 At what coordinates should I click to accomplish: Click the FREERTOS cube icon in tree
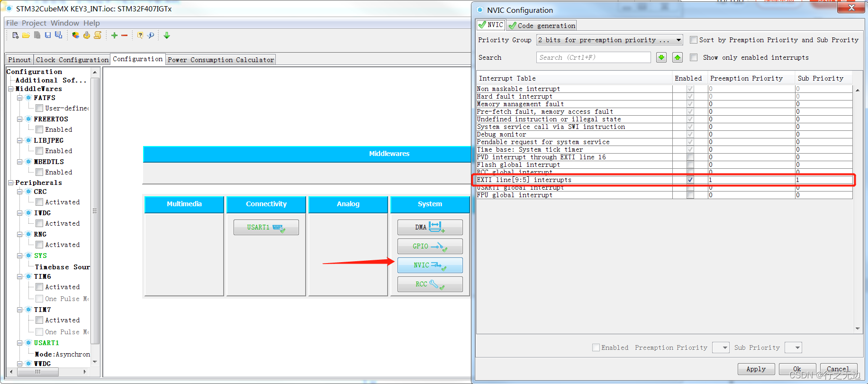point(28,119)
